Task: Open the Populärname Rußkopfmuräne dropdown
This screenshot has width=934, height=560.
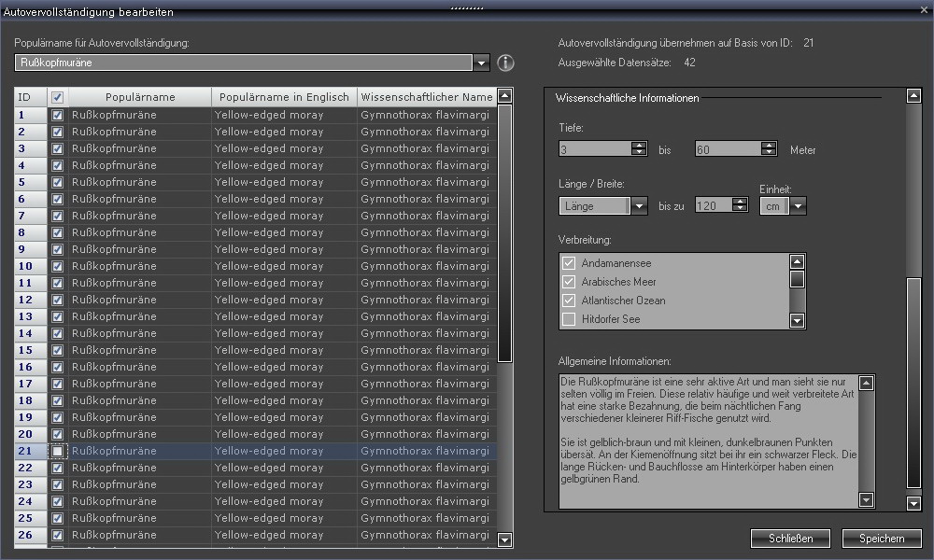Action: [482, 63]
